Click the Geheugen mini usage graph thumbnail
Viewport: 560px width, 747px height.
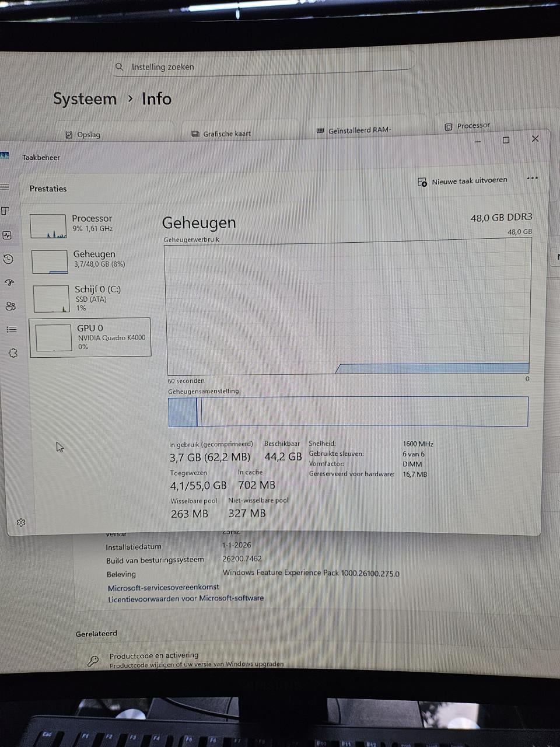point(50,262)
